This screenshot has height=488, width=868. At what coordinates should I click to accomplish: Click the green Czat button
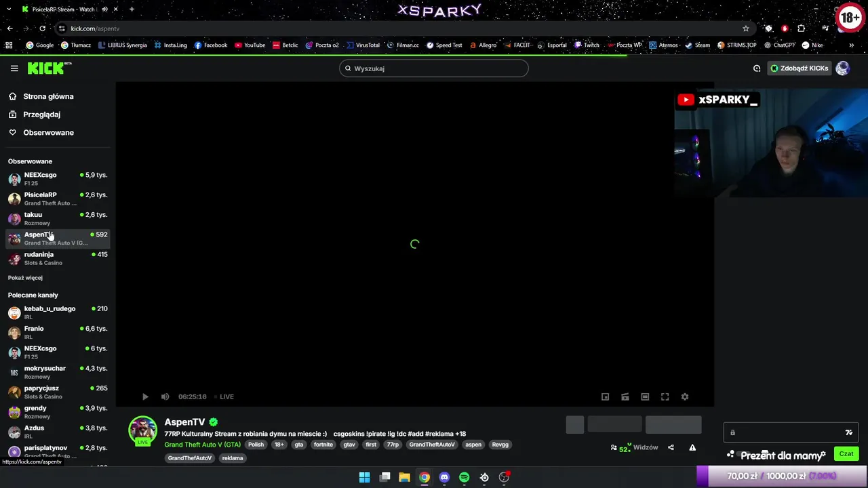pos(846,454)
